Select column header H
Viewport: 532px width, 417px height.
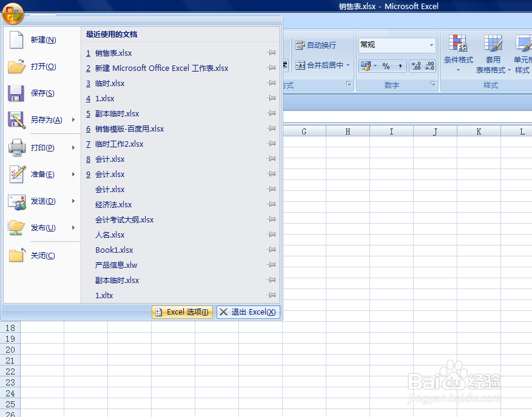[348, 131]
